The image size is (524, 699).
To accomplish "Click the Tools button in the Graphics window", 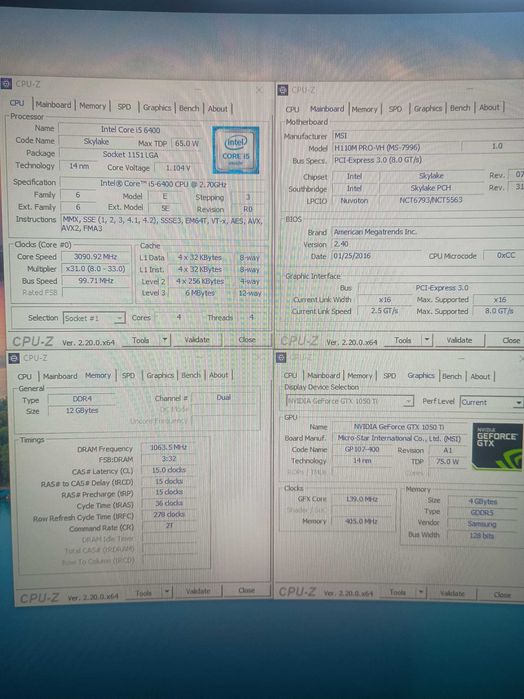I will tap(397, 592).
